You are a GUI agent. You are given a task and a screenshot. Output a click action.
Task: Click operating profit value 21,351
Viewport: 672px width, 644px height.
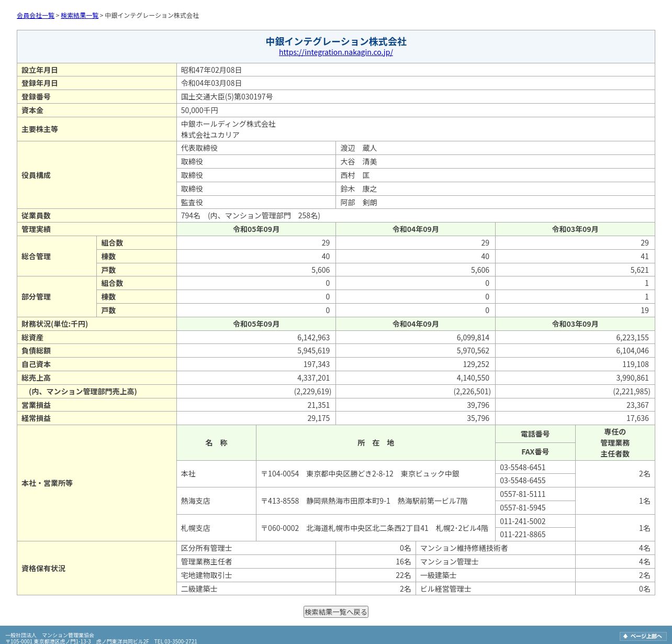tap(319, 405)
